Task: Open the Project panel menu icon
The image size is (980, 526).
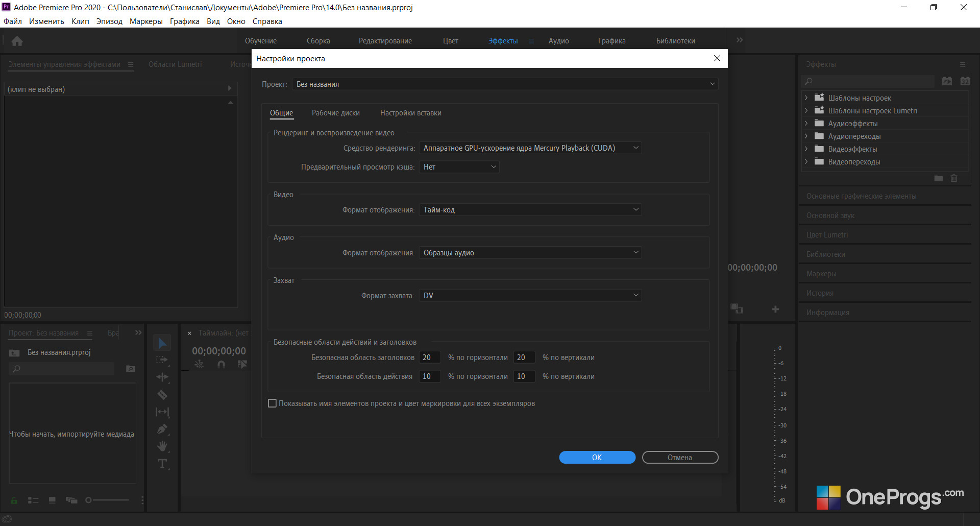Action: pos(90,333)
